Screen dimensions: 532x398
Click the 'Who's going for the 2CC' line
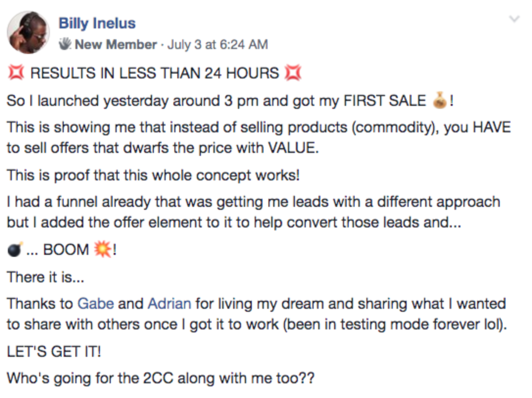161,378
